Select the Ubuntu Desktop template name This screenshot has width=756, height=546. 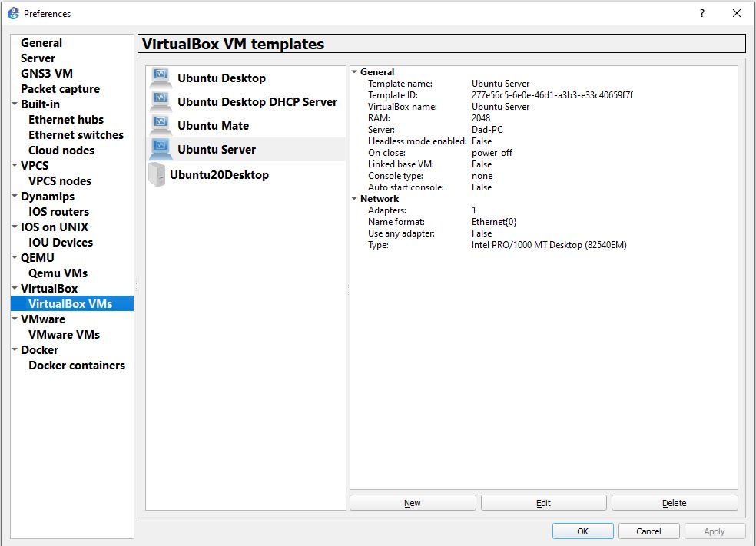tap(221, 78)
